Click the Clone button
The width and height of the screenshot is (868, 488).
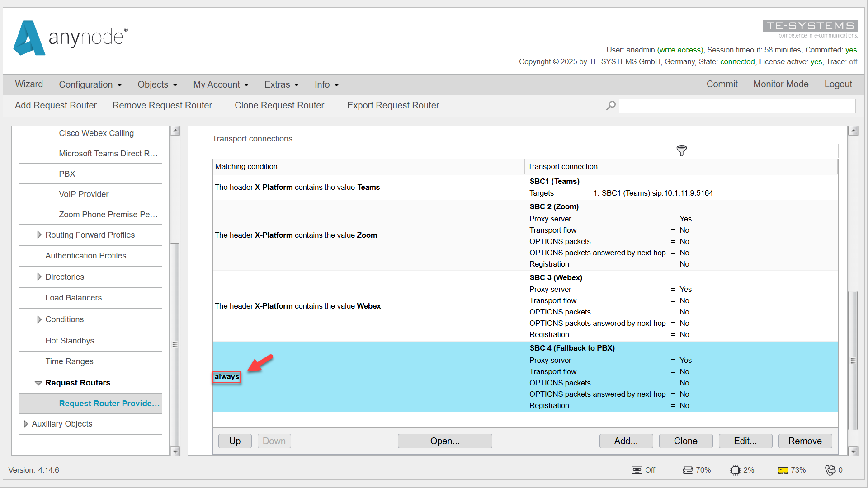(685, 441)
